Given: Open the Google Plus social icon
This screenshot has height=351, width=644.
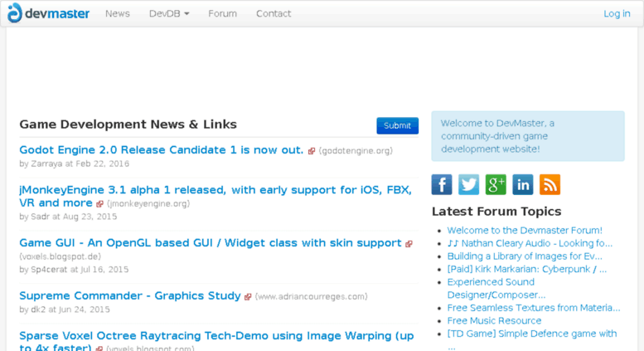Looking at the screenshot, I should coord(496,184).
